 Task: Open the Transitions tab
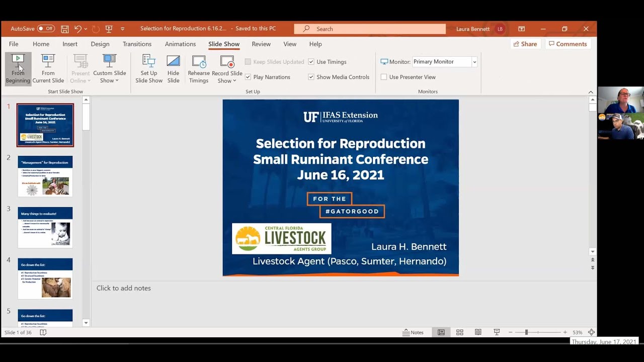(137, 44)
